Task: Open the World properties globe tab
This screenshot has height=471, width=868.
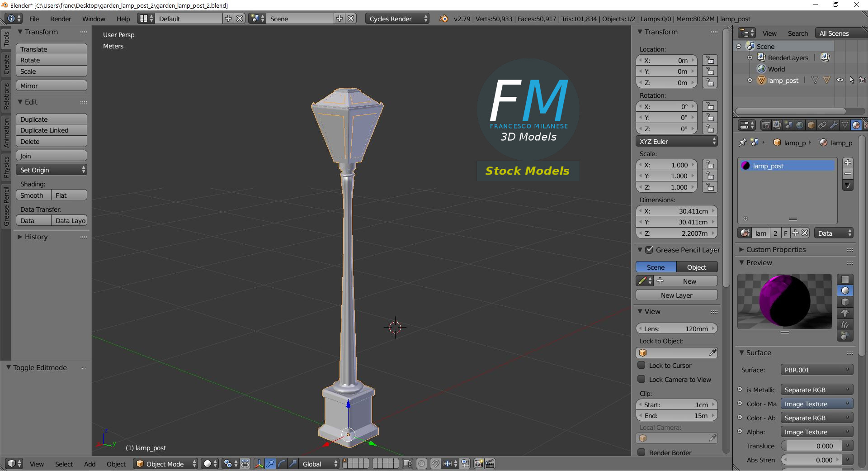Action: click(800, 125)
